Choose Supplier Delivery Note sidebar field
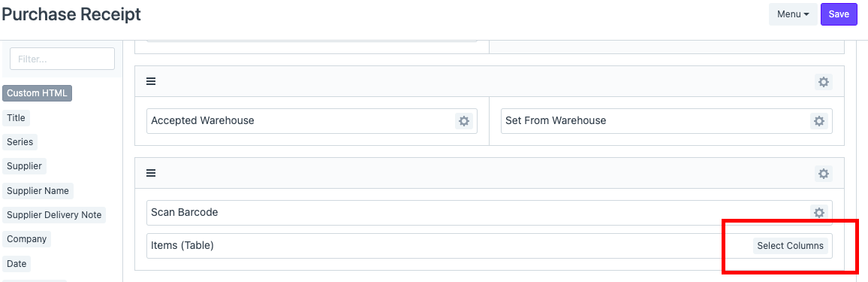Viewport: 868px width, 282px height. click(x=54, y=215)
